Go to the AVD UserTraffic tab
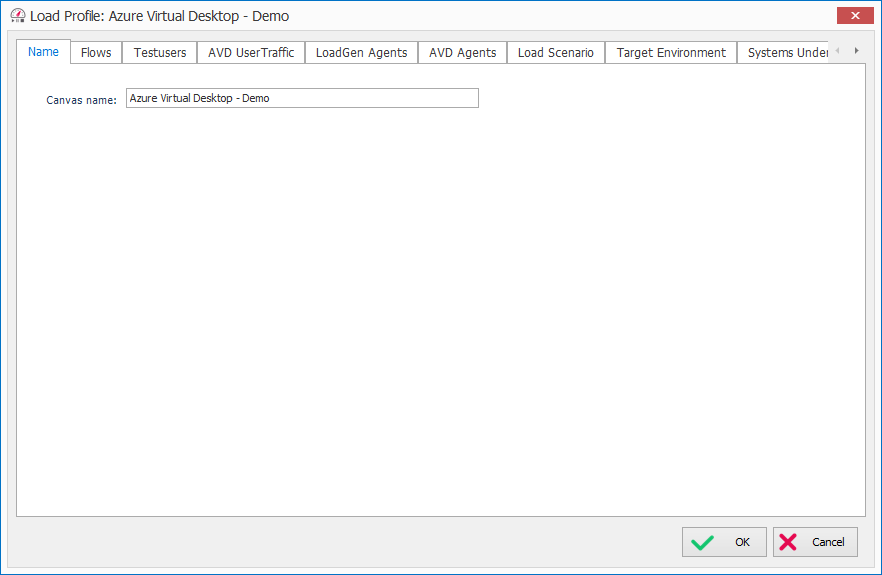 pos(251,53)
